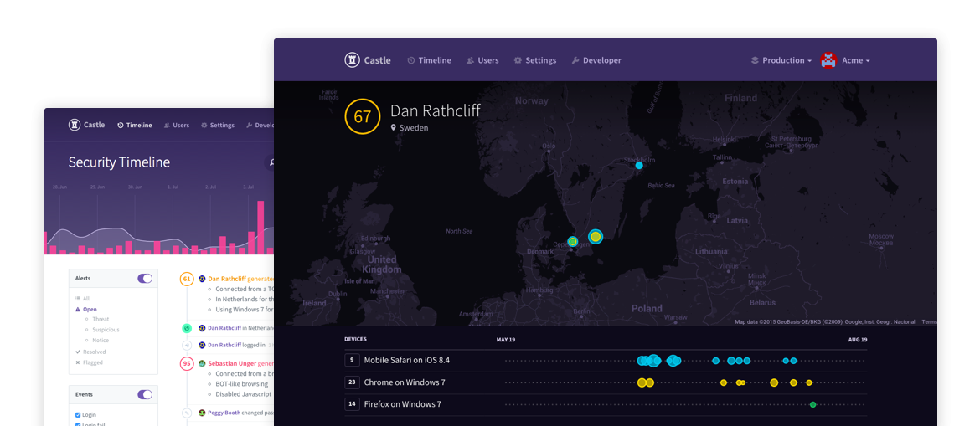Click the 14 count badge for Firefox

[352, 403]
